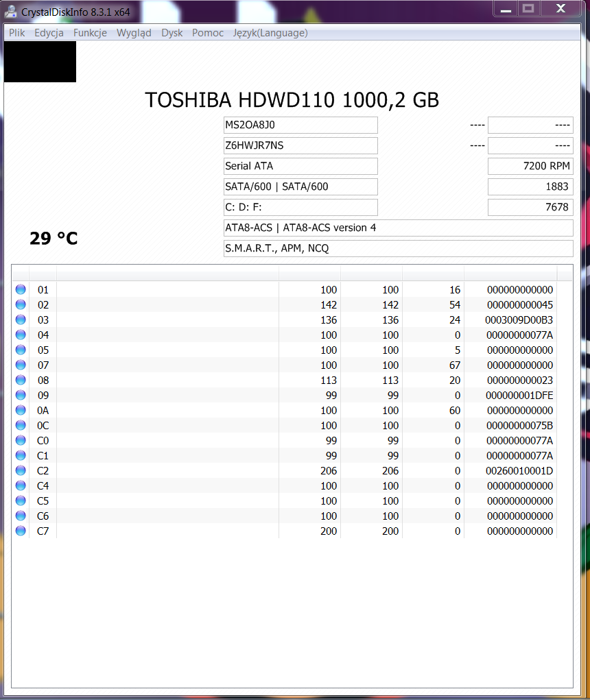Open the Funkcje menu

click(x=90, y=33)
